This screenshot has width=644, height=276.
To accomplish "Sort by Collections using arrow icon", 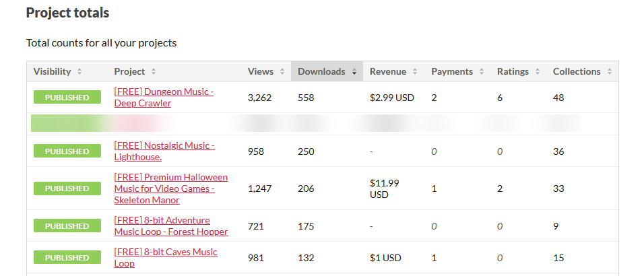I will (x=609, y=71).
